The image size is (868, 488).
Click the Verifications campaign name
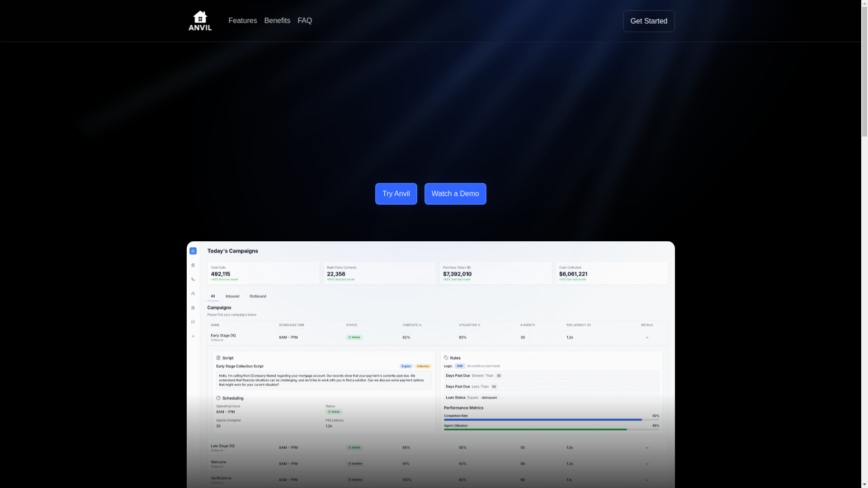coord(221,478)
